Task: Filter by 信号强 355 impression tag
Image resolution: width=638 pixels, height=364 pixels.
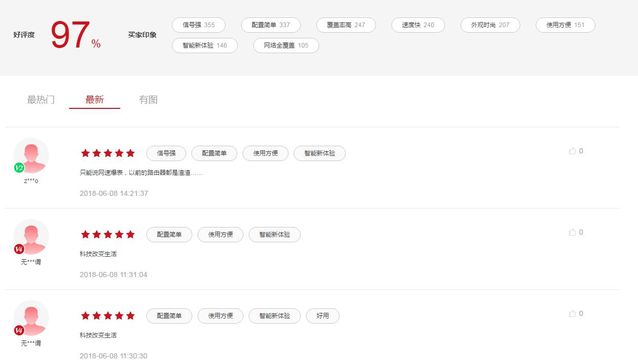Action: 199,25
